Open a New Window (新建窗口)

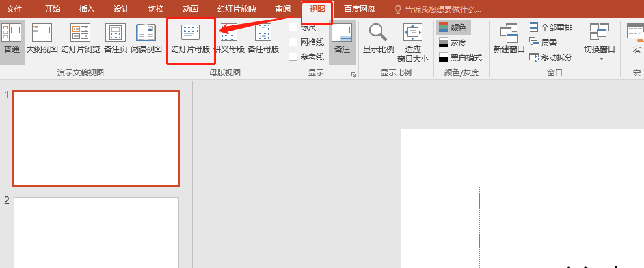coord(509,38)
